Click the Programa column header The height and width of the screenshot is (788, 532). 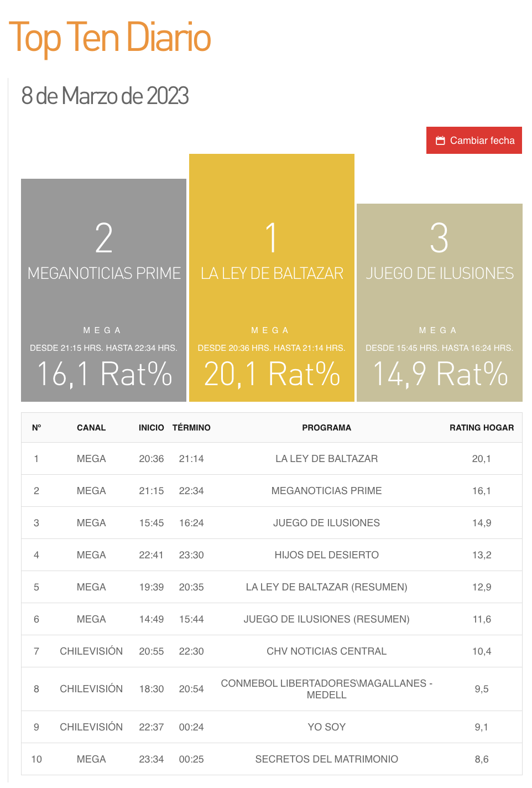pos(326,428)
